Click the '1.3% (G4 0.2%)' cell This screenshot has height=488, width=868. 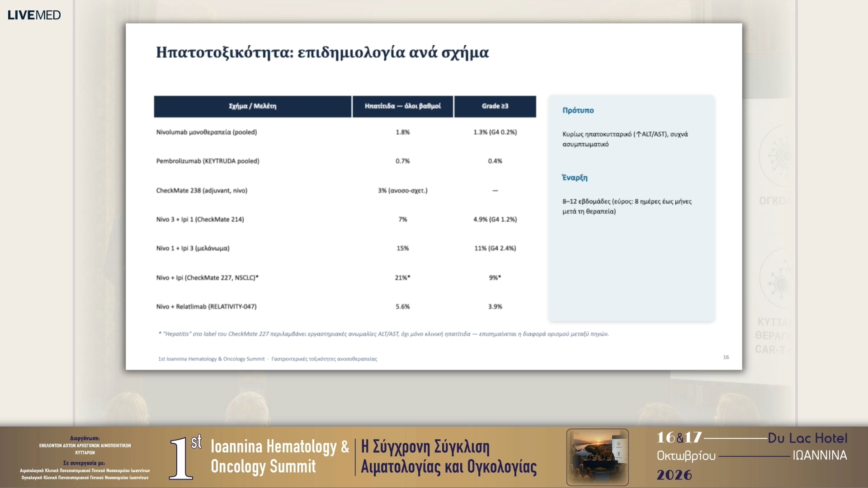tap(495, 132)
